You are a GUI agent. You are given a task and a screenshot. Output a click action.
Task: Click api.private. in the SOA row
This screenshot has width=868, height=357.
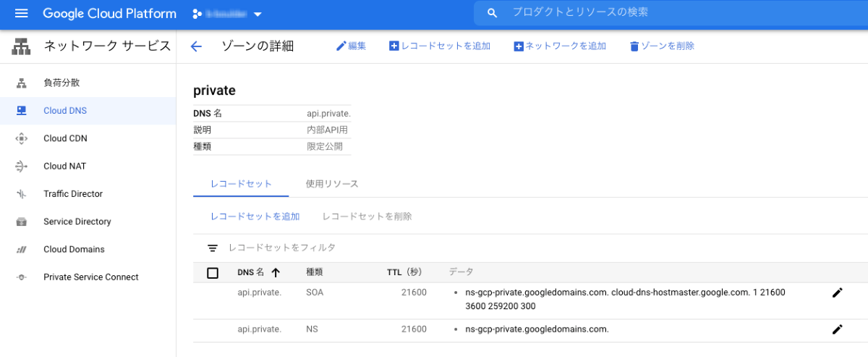click(259, 293)
